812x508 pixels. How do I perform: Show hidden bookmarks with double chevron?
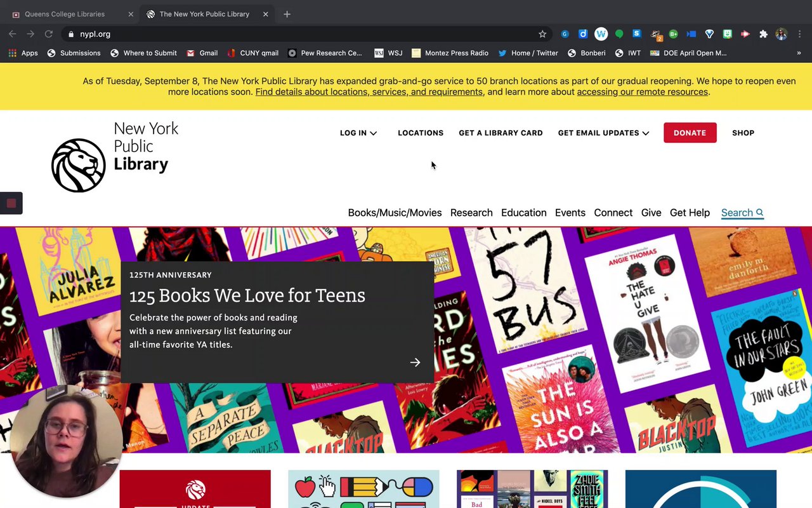(799, 53)
